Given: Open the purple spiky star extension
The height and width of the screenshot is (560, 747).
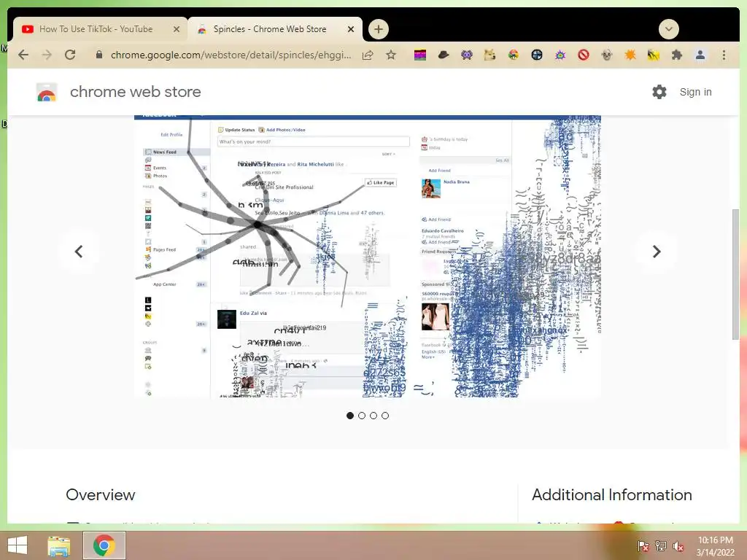Looking at the screenshot, I should point(560,55).
